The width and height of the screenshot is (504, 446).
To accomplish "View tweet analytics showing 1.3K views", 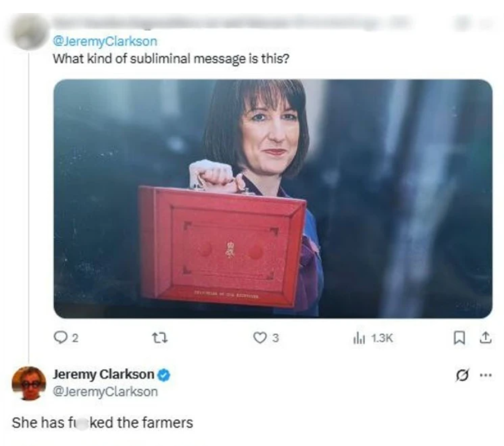I will 373,338.
